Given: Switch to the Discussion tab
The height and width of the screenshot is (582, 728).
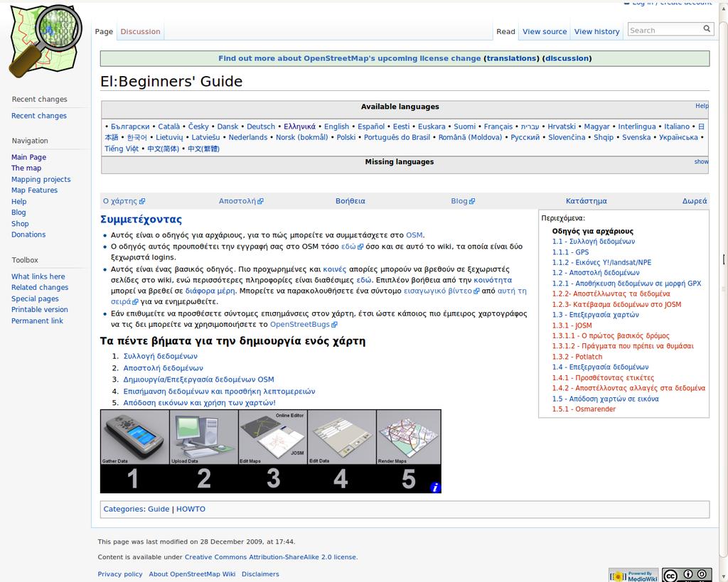Looking at the screenshot, I should (x=140, y=31).
